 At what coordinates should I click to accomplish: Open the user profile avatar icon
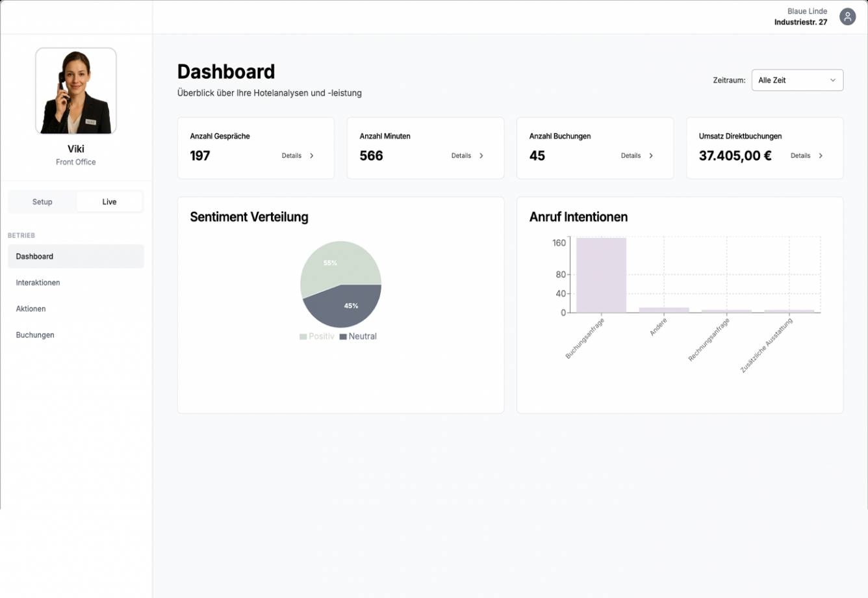(x=847, y=17)
